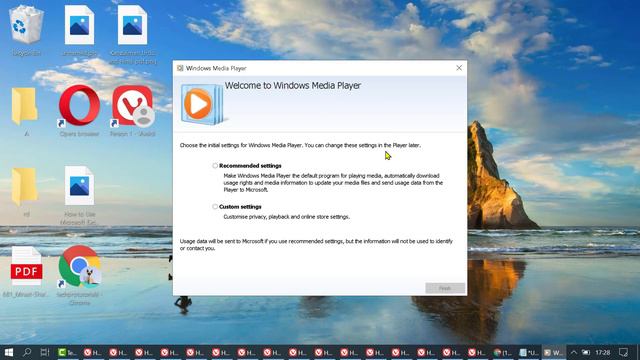Viewport: 640px width, 360px height.
Task: Select the PDF file on the desktop
Action: (x=26, y=271)
